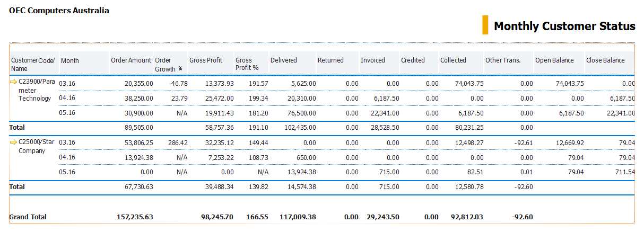
Task: Select order growth value -46.78
Action: click(178, 84)
